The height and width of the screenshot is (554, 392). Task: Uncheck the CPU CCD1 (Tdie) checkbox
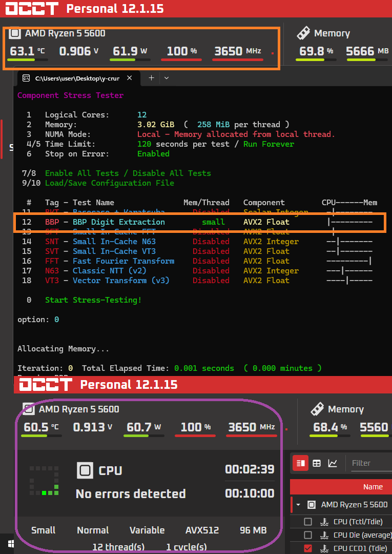click(308, 548)
